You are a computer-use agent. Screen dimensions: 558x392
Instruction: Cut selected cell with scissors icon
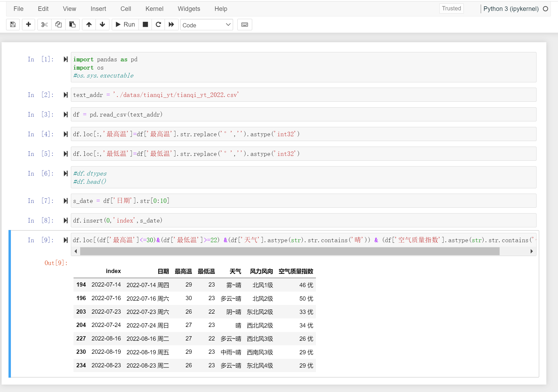point(44,25)
